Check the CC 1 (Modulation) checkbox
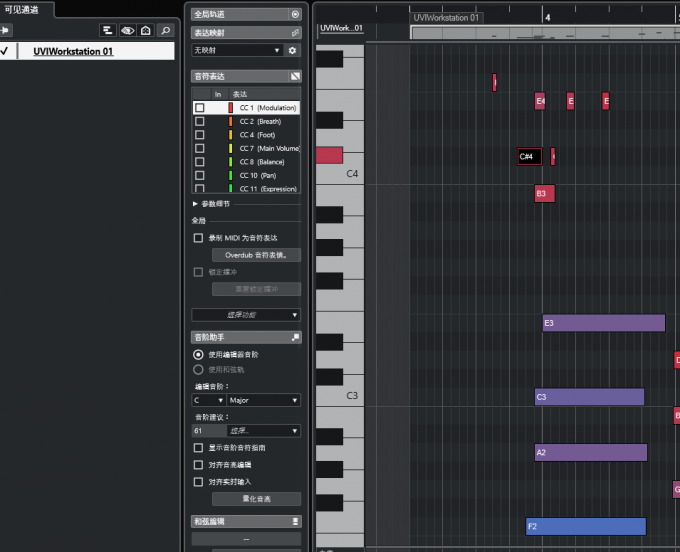The image size is (680, 552). point(199,108)
